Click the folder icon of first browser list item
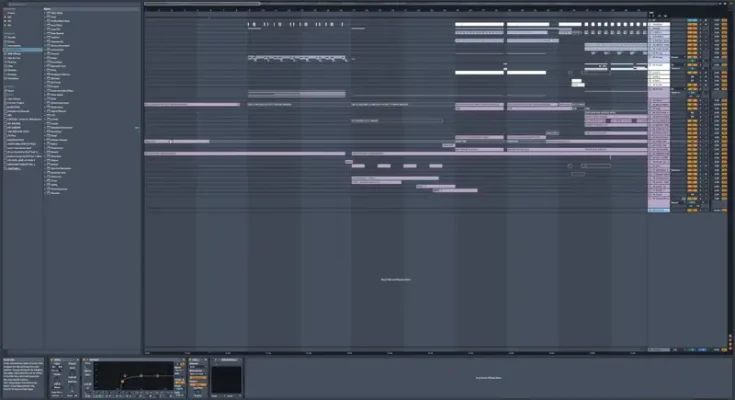The width and height of the screenshot is (735, 400). coord(47,14)
